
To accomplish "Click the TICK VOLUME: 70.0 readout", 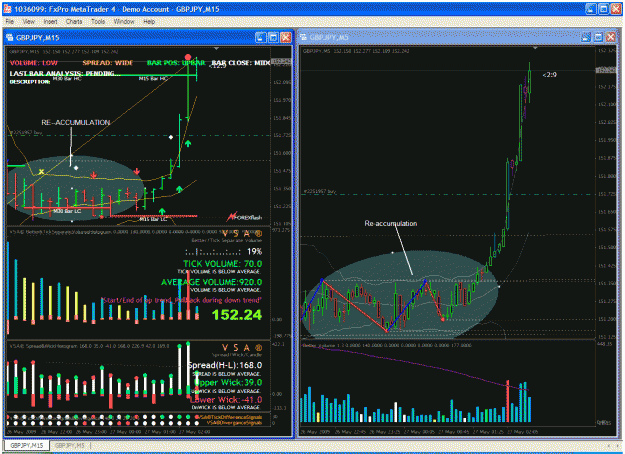I will tap(222, 264).
